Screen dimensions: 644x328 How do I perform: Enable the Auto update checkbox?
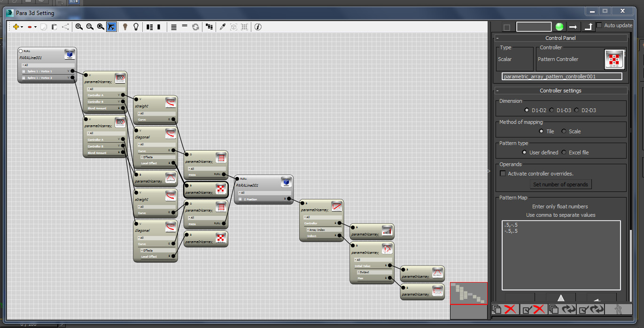click(599, 25)
